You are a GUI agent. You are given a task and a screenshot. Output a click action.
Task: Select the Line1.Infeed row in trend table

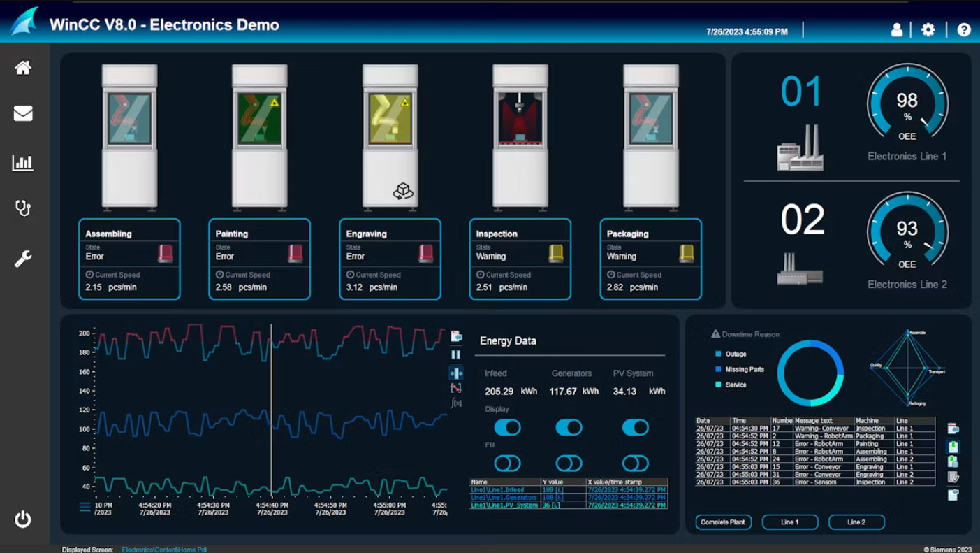pos(569,490)
